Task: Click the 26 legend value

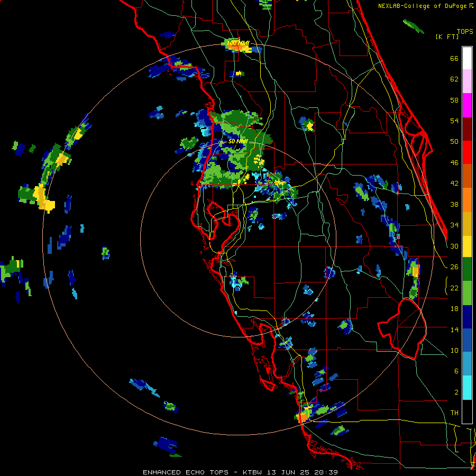Action: coord(454,267)
